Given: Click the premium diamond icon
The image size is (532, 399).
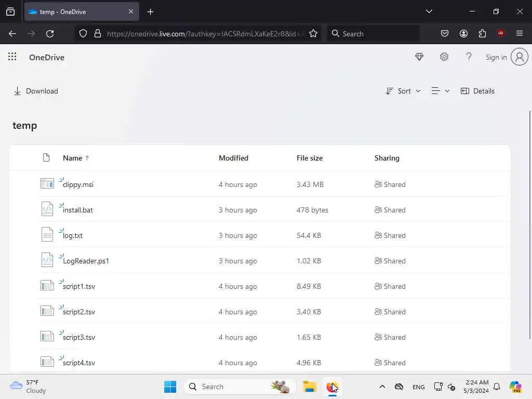Looking at the screenshot, I should click(x=419, y=57).
